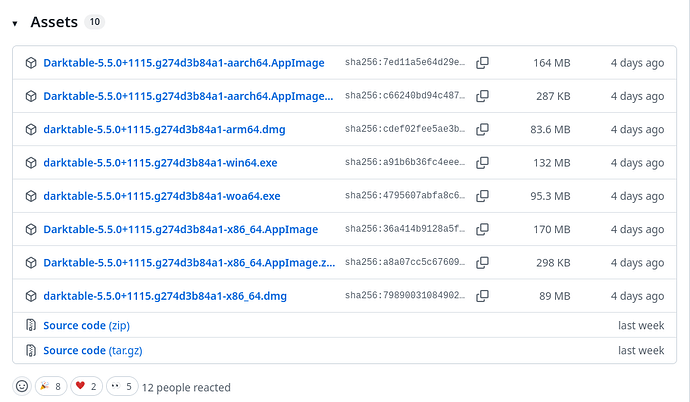Image resolution: width=690 pixels, height=402 pixels.
Task: Click the 83.6 MB size value
Action: pos(550,129)
